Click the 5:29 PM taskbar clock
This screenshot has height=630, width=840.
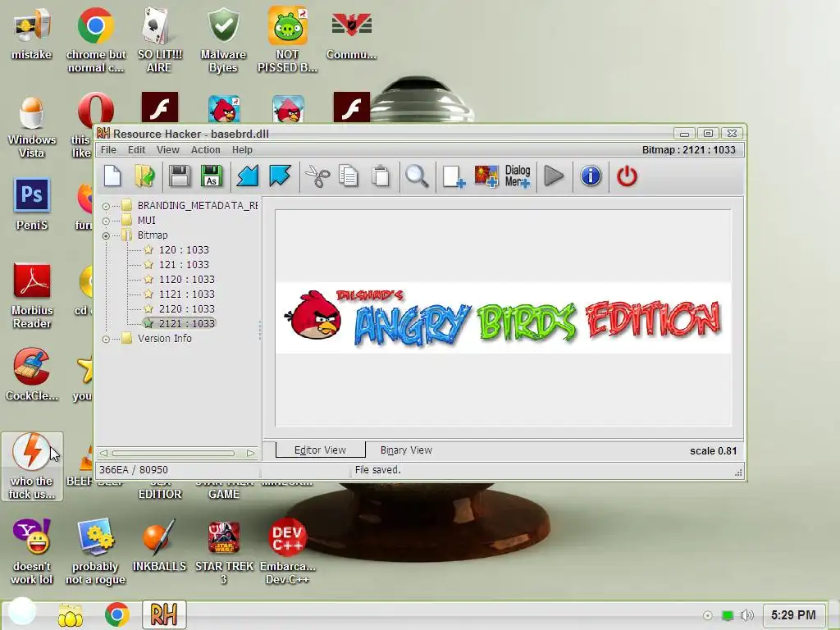point(793,615)
